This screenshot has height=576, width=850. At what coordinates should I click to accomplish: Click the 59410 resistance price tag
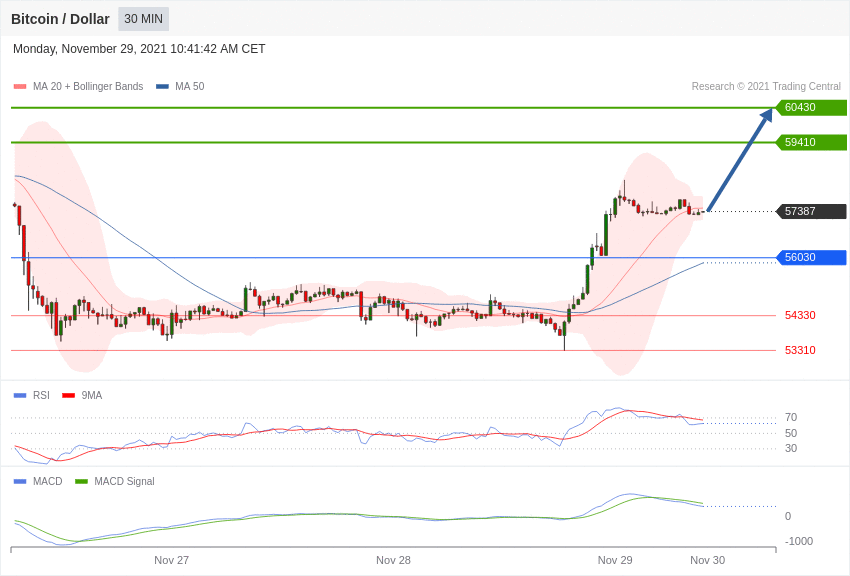click(812, 142)
